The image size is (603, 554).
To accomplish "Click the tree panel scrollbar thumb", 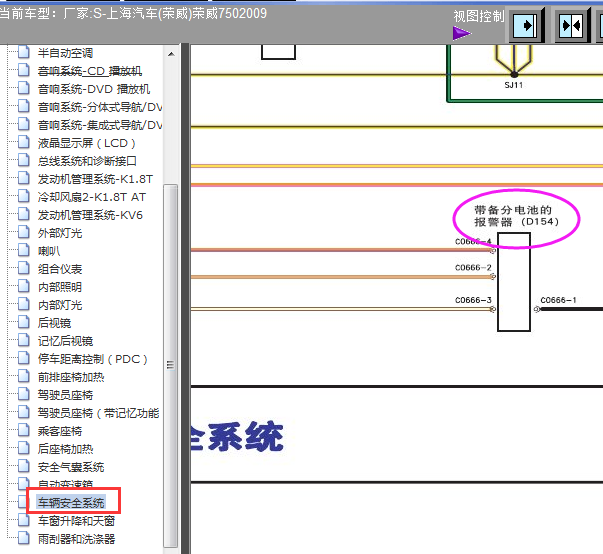I will pyautogui.click(x=170, y=365).
